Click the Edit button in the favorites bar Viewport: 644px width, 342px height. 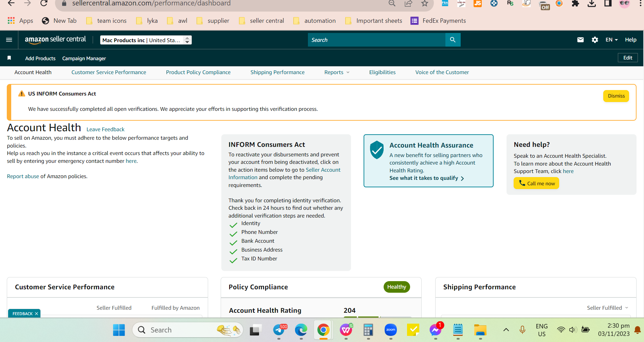[x=628, y=58]
